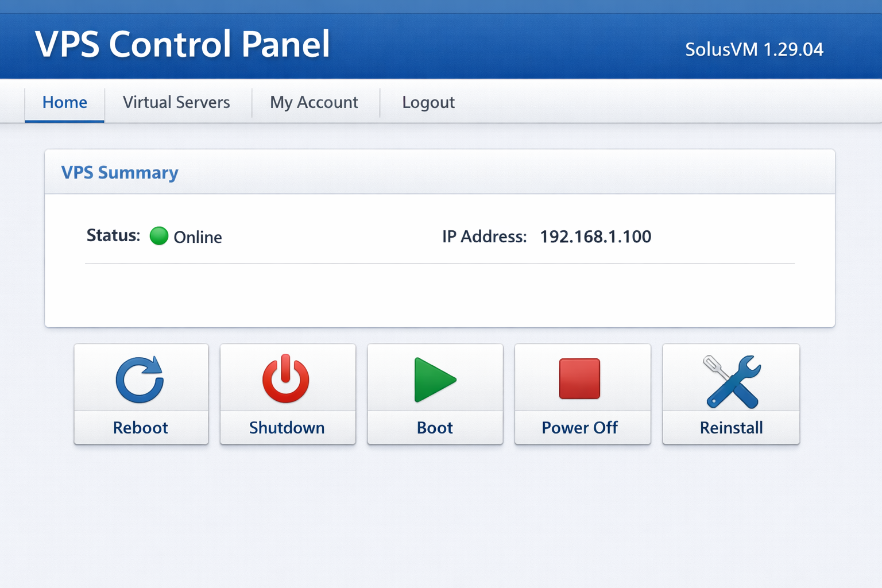Screen dimensions: 882x588
Task: Click the red square Power Off icon
Action: click(579, 378)
